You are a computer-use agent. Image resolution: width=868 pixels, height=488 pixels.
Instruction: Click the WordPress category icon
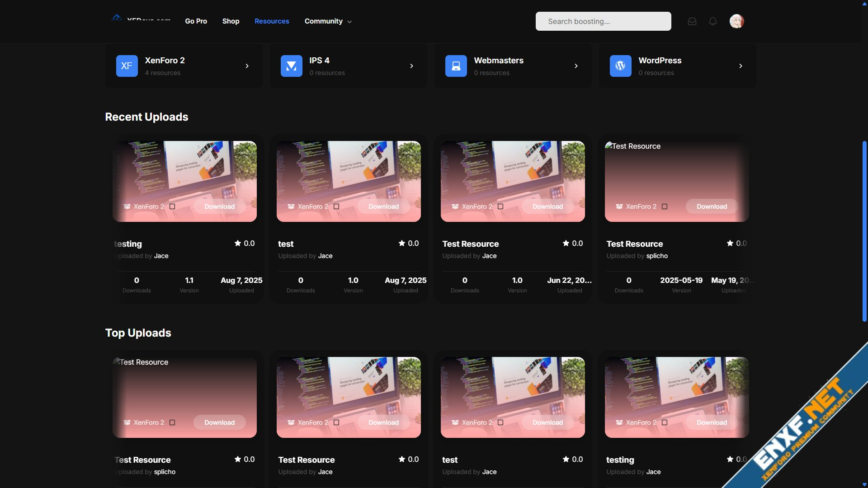tap(620, 66)
